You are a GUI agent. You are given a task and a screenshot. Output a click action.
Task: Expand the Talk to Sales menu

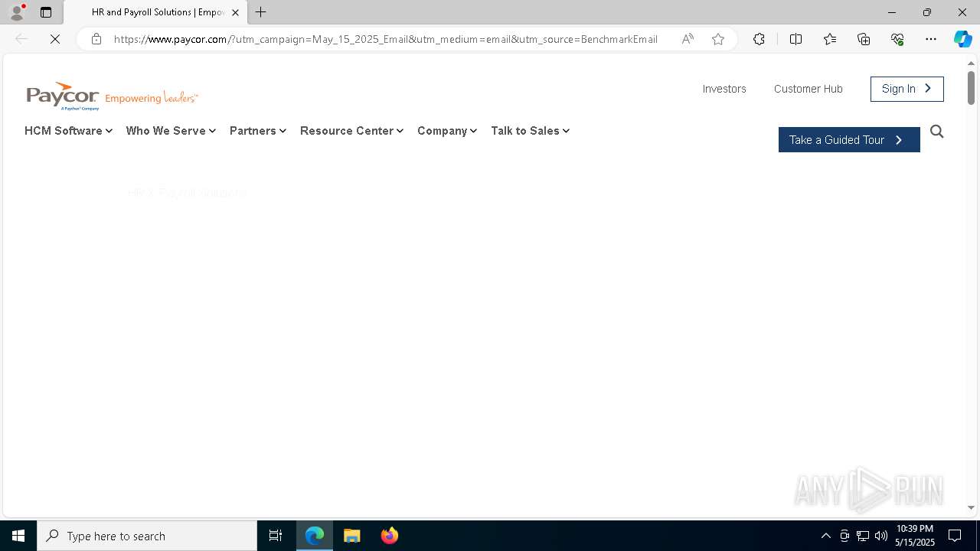530,131
